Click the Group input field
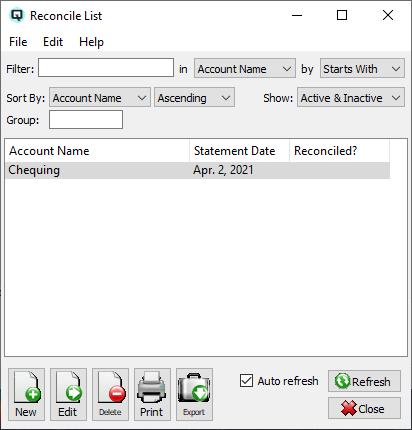The image size is (412, 430). click(x=86, y=120)
